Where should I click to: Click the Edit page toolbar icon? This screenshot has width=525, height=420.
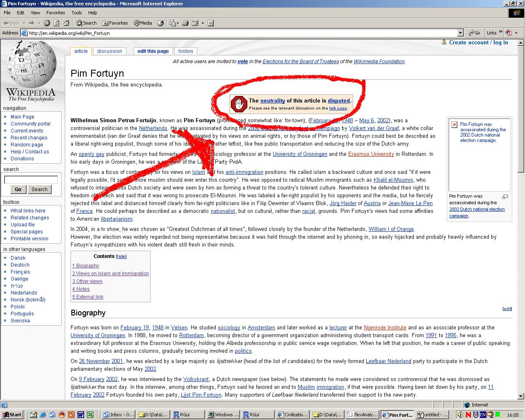195,23
